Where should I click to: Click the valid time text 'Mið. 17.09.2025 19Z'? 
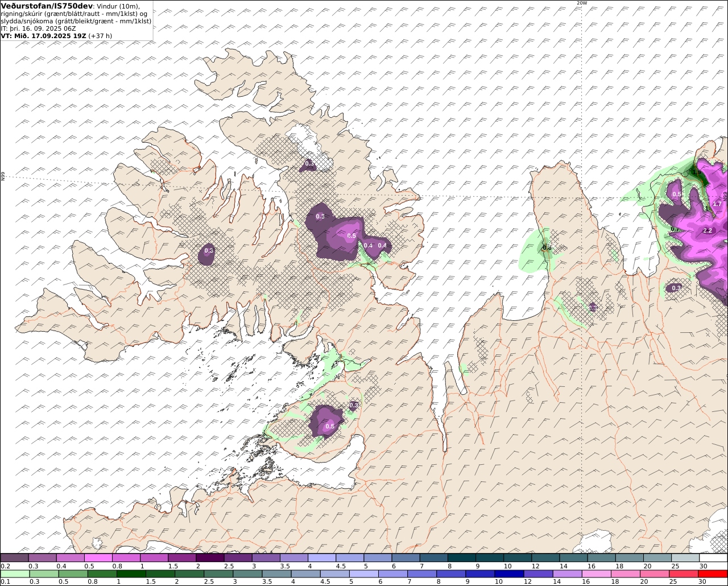tap(51, 35)
